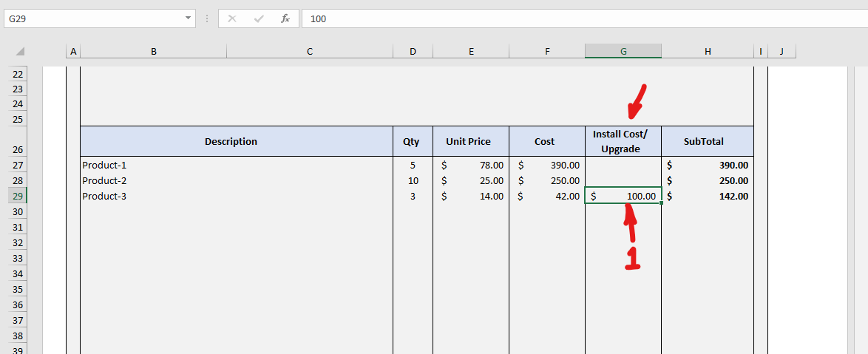Viewport: 868px width, 354px height.
Task: Select column A header
Action: (73, 52)
